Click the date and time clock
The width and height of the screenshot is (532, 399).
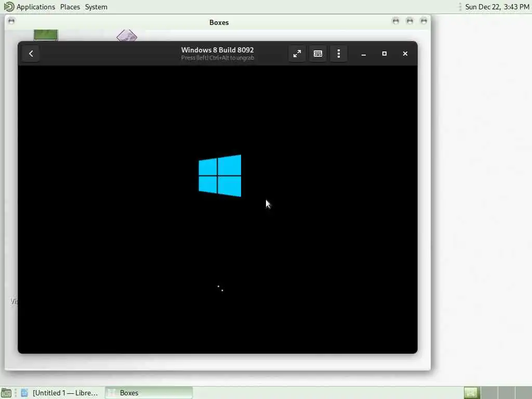pyautogui.click(x=497, y=7)
